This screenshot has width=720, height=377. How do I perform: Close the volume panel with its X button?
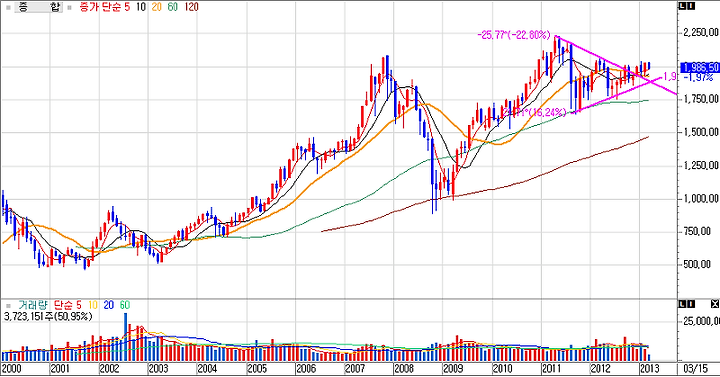(x=714, y=304)
